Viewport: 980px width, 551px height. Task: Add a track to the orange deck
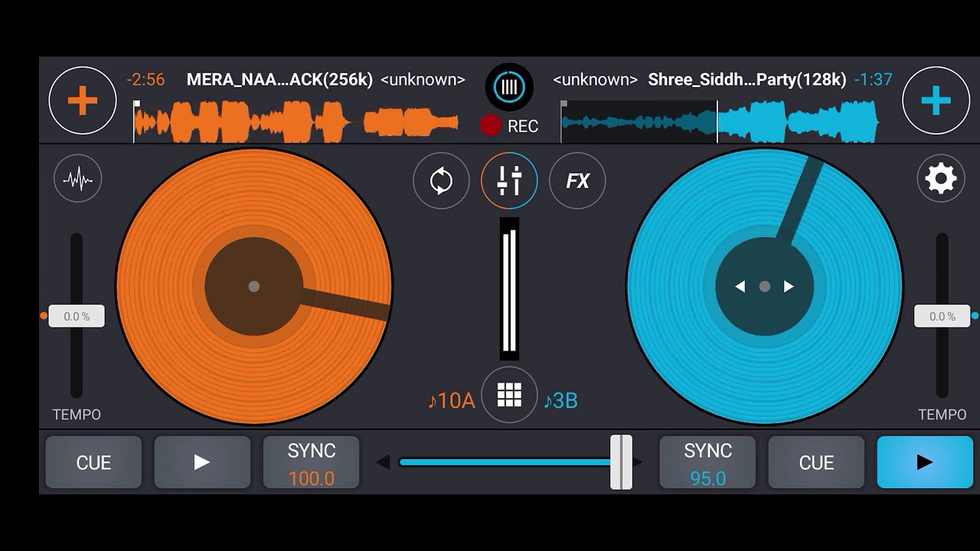click(83, 101)
